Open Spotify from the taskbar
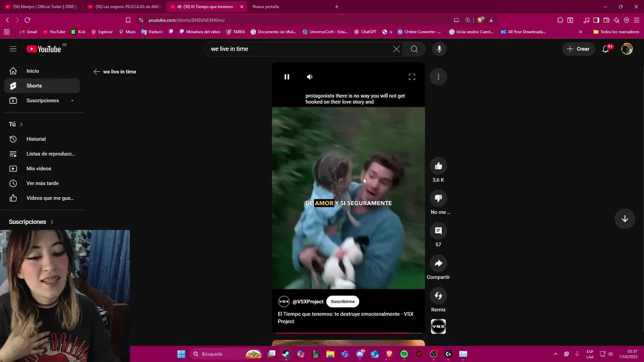This screenshot has height=362, width=644. tap(404, 354)
